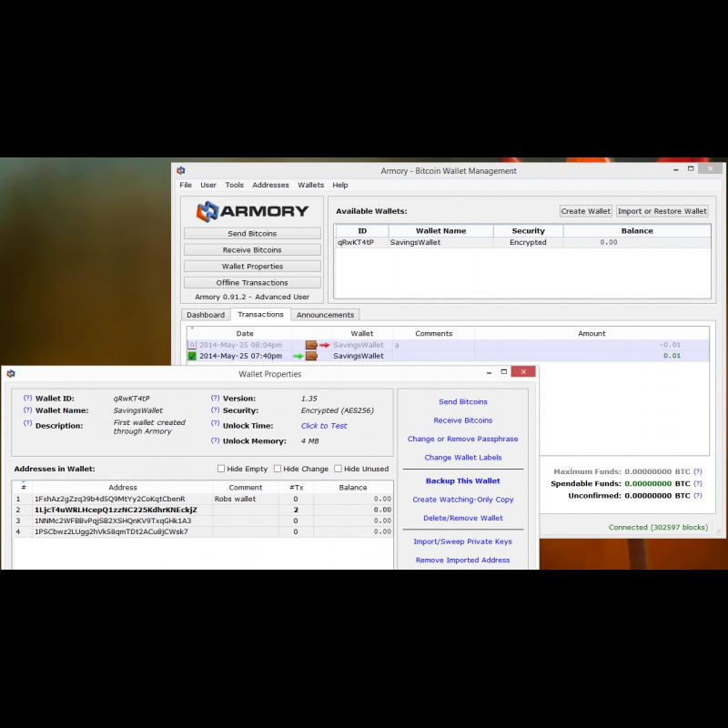This screenshot has width=728, height=728.
Task: Click Receive Bitcoins button in the main window
Action: click(252, 249)
